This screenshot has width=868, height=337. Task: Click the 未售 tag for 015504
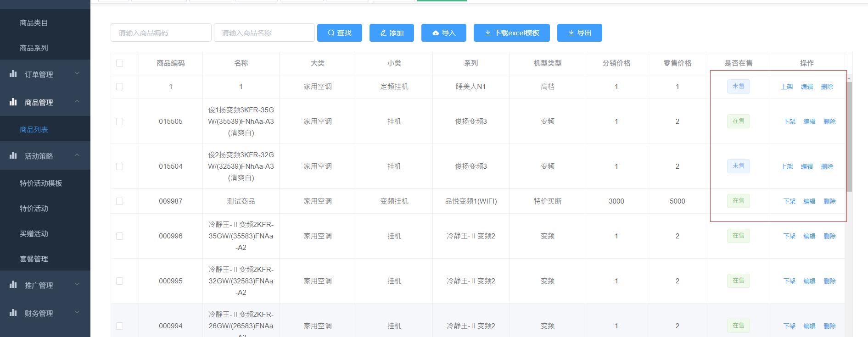738,166
